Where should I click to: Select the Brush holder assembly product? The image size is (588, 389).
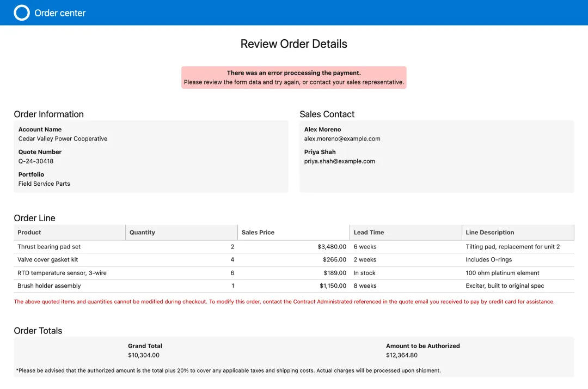[49, 286]
